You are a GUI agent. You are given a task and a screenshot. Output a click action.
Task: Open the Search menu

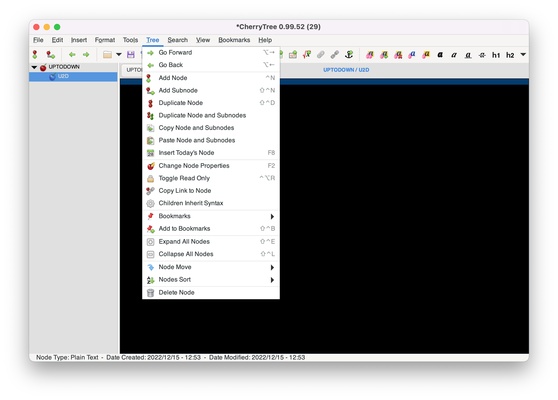(x=178, y=40)
